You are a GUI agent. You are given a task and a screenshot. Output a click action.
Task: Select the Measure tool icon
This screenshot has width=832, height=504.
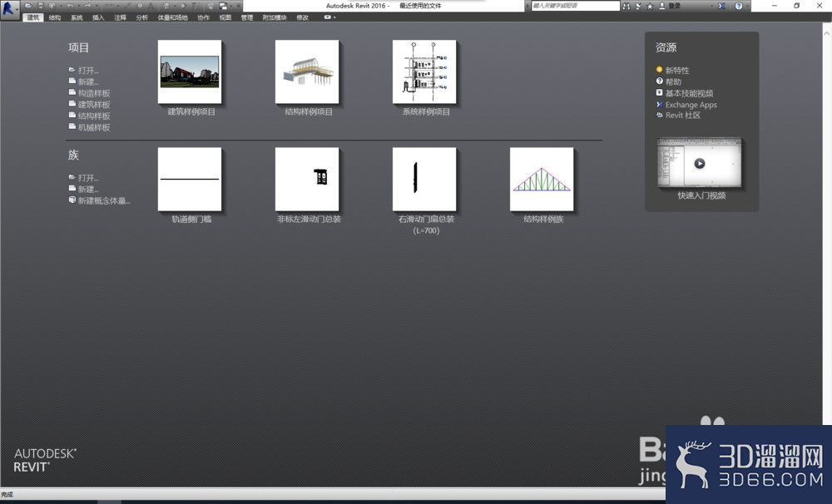[109, 6]
